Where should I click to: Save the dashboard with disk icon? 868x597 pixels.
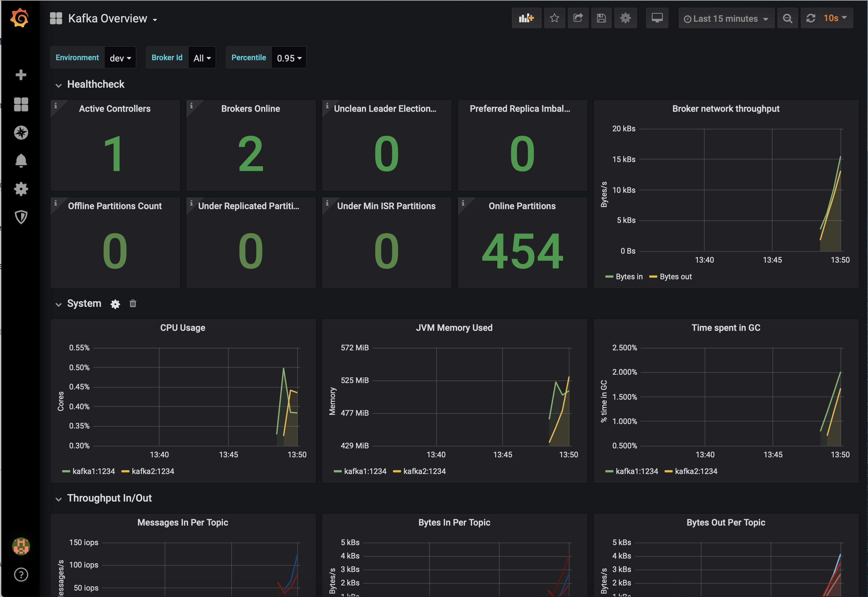coord(601,18)
